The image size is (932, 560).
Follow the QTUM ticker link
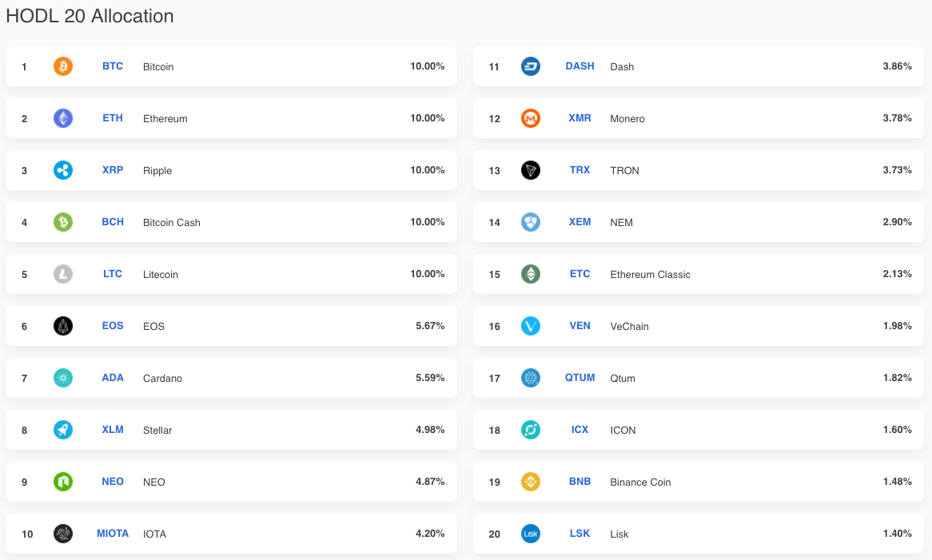(580, 378)
